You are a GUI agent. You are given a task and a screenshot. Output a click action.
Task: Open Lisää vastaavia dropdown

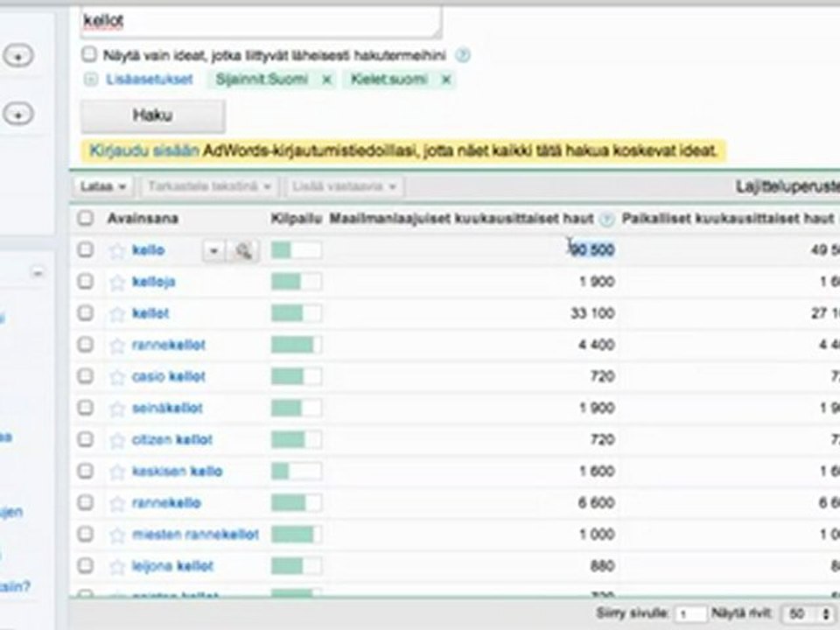pyautogui.click(x=345, y=186)
